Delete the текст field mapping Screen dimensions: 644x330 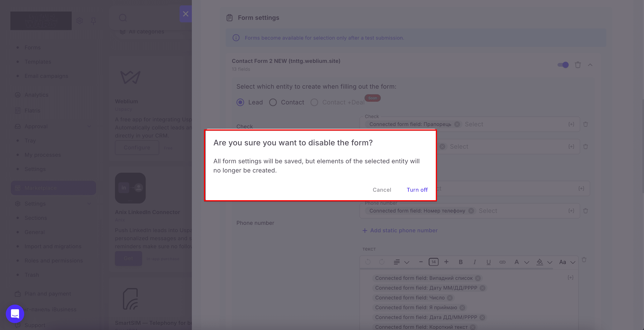584,260
